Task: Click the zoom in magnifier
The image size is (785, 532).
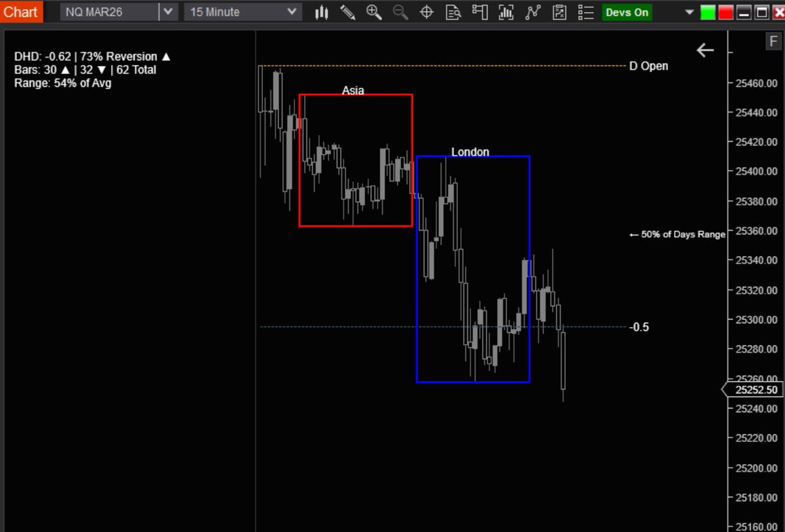Action: pyautogui.click(x=374, y=12)
